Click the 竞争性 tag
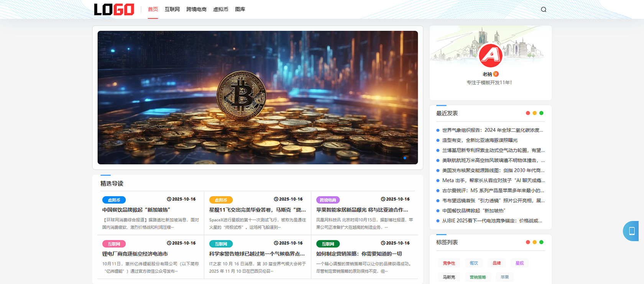 (x=449, y=263)
